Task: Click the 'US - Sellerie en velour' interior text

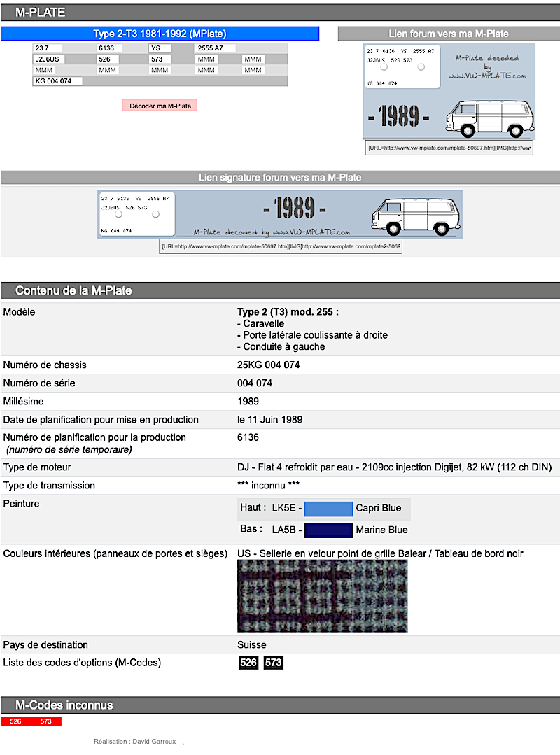Action: [x=380, y=553]
